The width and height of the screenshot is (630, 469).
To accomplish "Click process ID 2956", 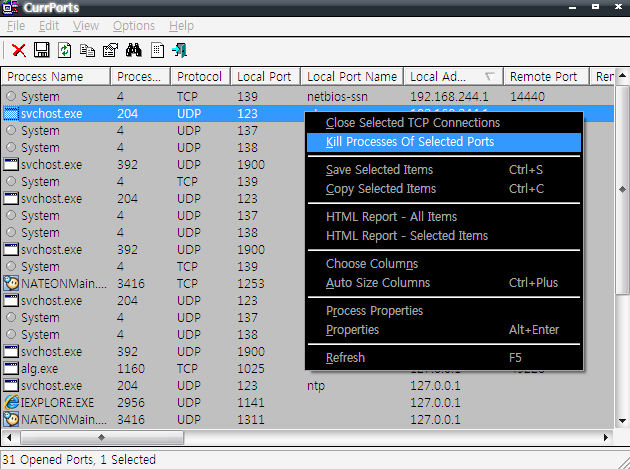I will [x=131, y=402].
